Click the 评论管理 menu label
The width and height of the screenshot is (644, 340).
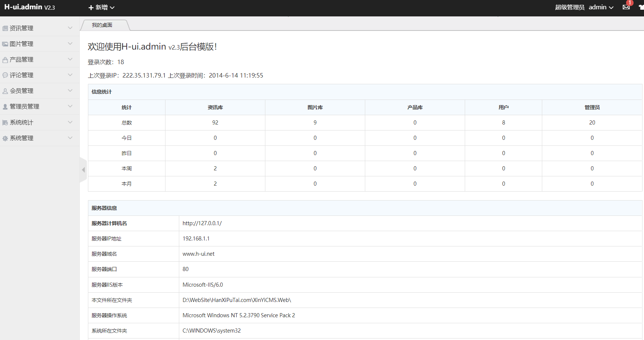point(22,75)
